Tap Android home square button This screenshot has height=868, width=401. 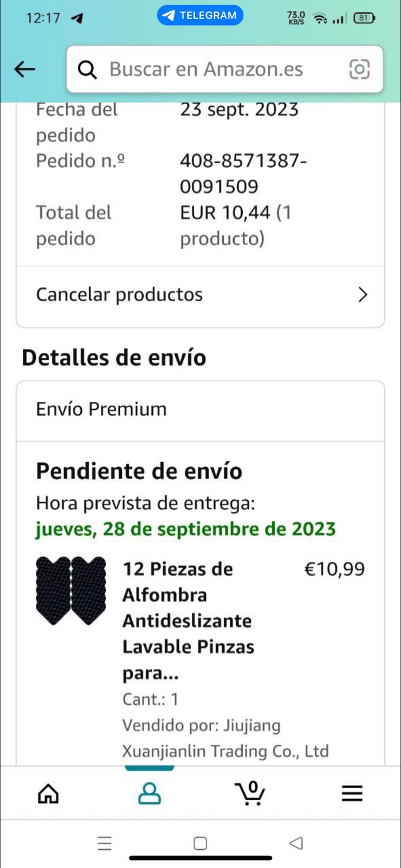tap(200, 843)
